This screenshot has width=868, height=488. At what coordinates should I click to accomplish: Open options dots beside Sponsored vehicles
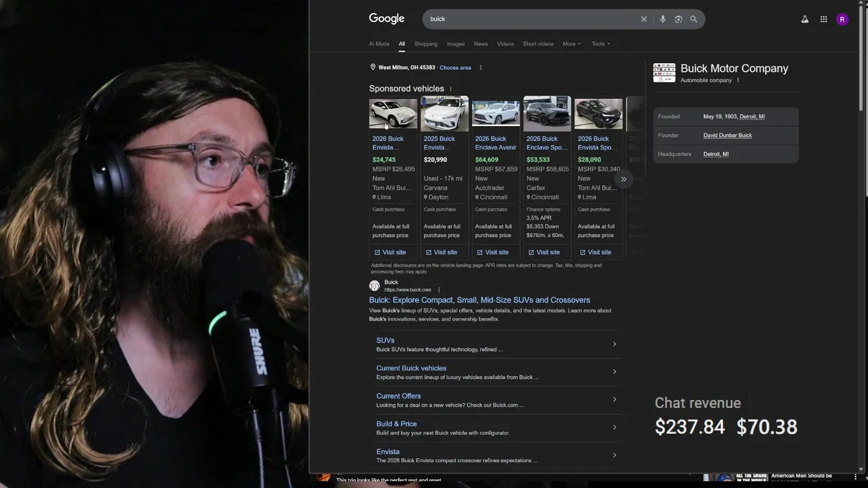tap(450, 89)
